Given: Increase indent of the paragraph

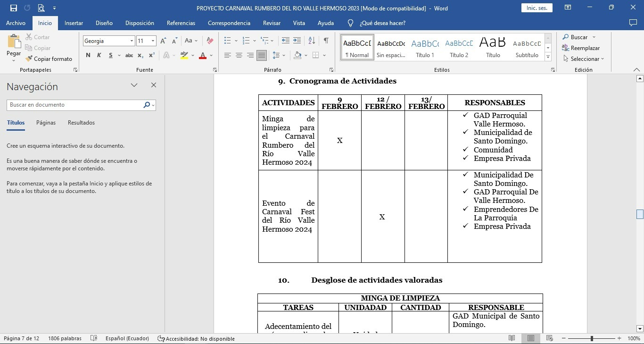Looking at the screenshot, I should click(x=297, y=41).
